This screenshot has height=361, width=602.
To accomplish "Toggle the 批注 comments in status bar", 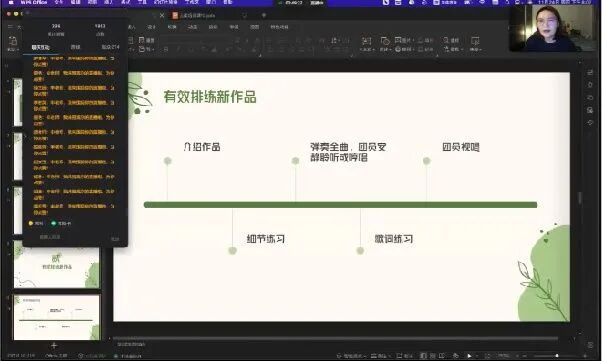I will (404, 356).
